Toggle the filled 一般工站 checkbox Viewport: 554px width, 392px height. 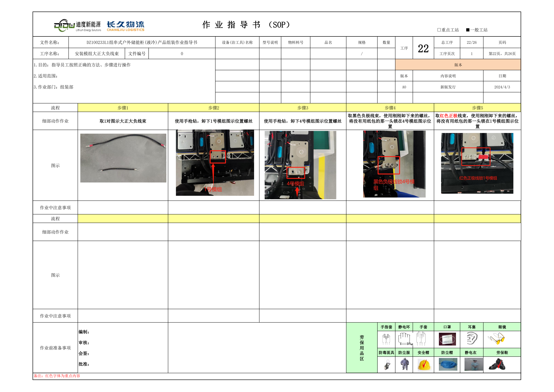(468, 30)
